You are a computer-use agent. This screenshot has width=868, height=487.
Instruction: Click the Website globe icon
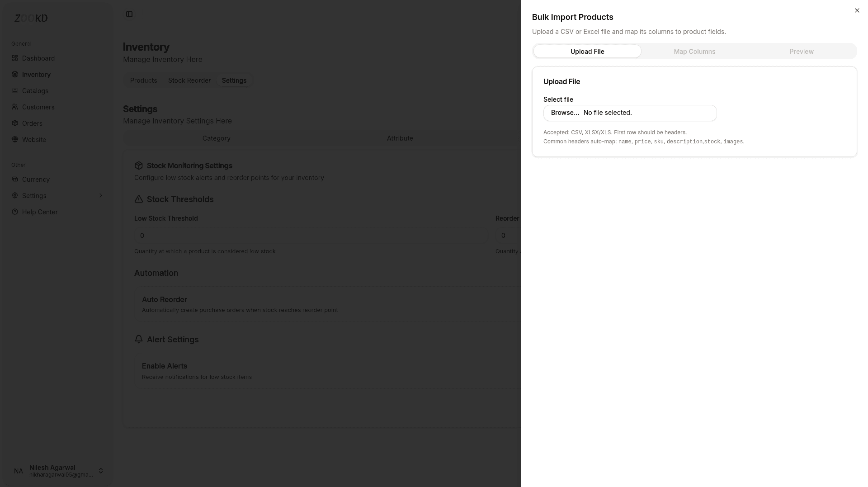click(15, 139)
